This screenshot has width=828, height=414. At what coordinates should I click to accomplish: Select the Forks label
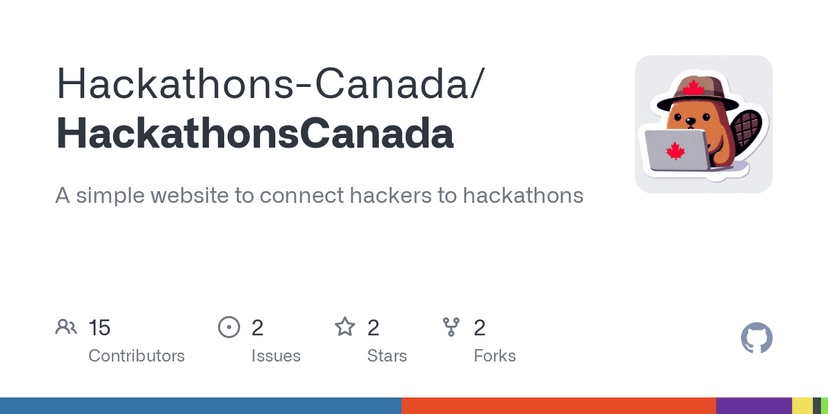coord(495,356)
